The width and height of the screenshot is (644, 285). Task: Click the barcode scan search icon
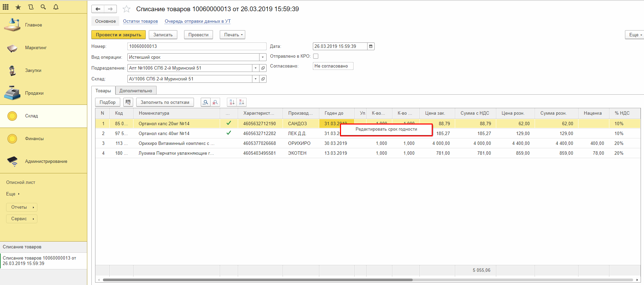pyautogui.click(x=128, y=102)
